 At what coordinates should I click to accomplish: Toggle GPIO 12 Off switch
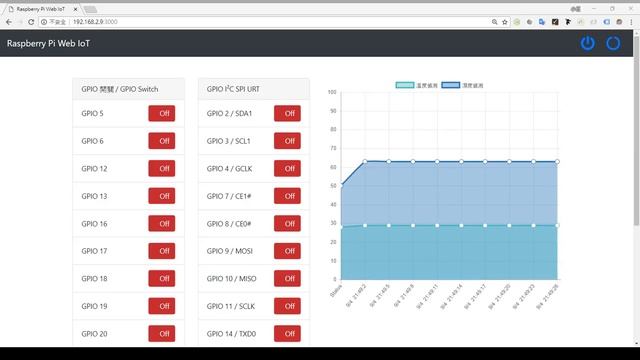162,168
